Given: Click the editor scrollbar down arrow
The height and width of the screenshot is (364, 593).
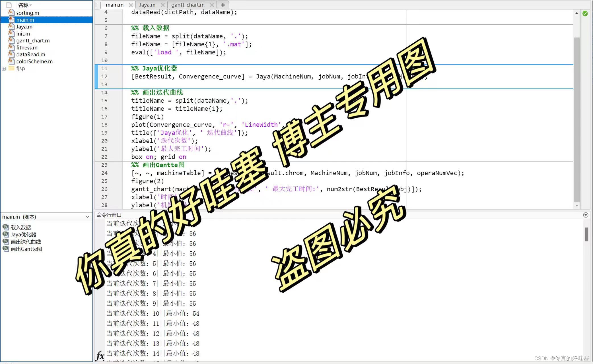Looking at the screenshot, I should [577, 205].
